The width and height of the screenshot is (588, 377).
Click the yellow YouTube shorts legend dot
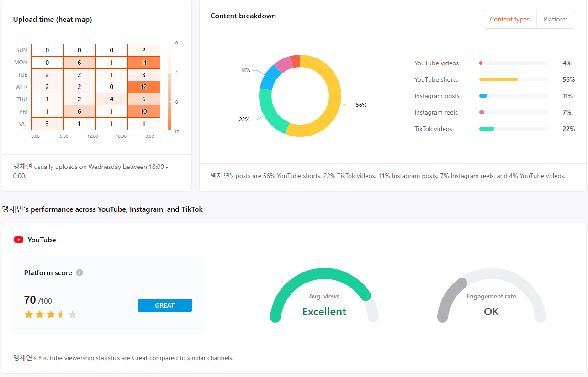(x=480, y=79)
